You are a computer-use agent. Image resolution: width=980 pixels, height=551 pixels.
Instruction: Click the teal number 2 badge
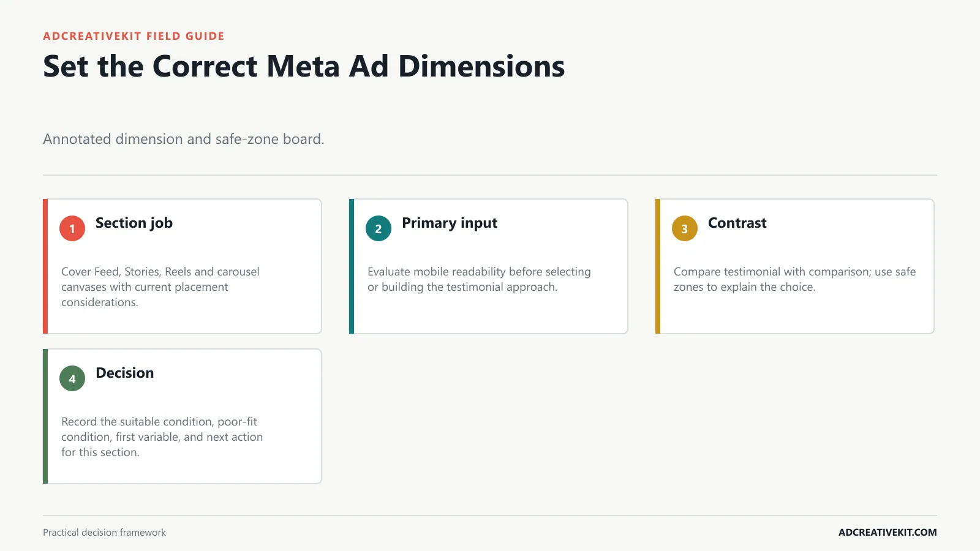(379, 228)
